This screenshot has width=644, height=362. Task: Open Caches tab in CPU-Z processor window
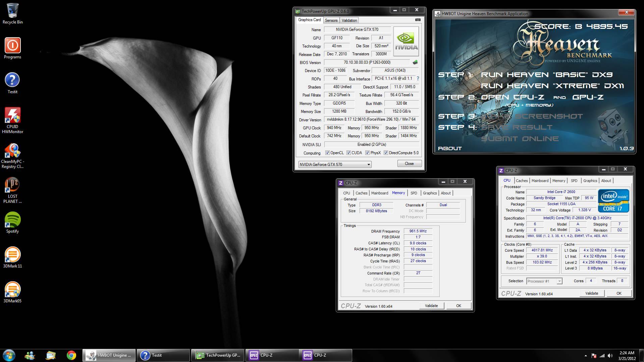point(522,181)
